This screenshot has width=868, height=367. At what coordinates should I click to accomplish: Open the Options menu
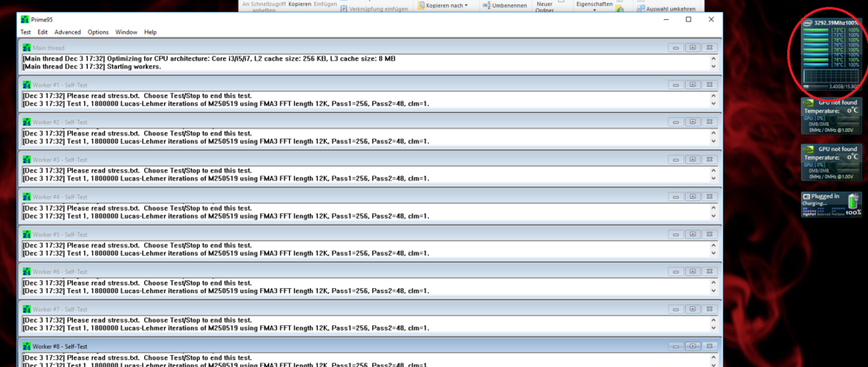click(x=98, y=32)
